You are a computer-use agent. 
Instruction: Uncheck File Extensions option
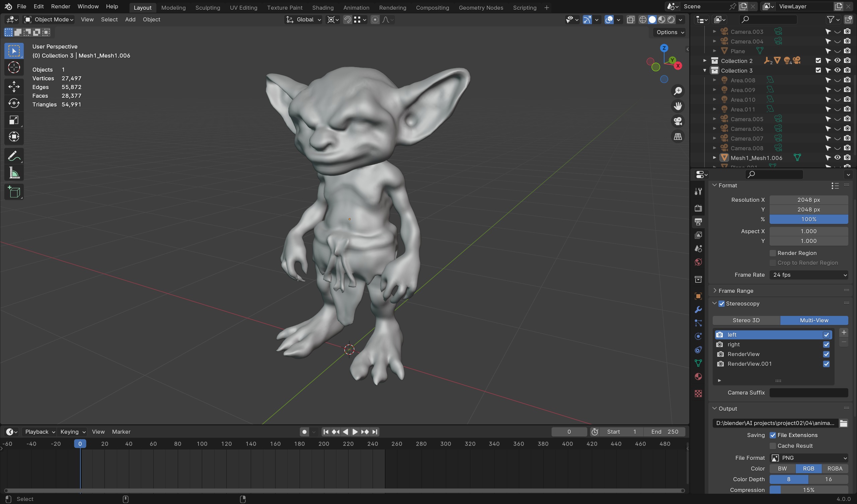[773, 435]
